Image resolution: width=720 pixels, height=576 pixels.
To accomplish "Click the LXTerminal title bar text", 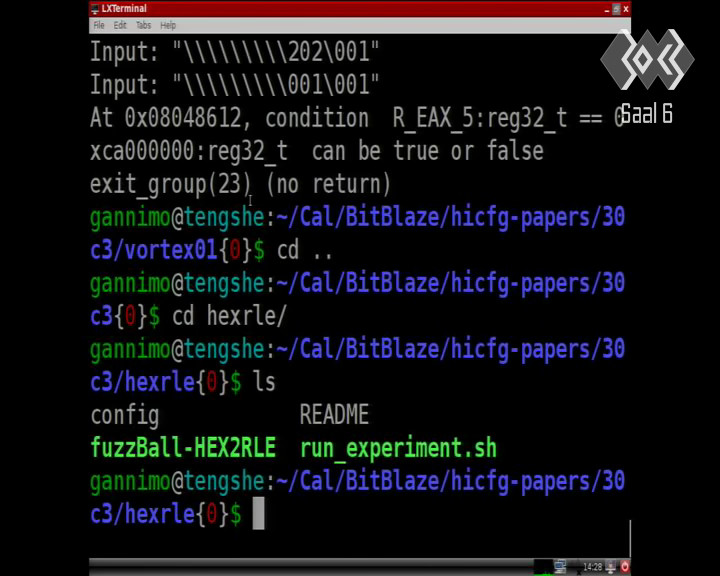I will point(124,8).
